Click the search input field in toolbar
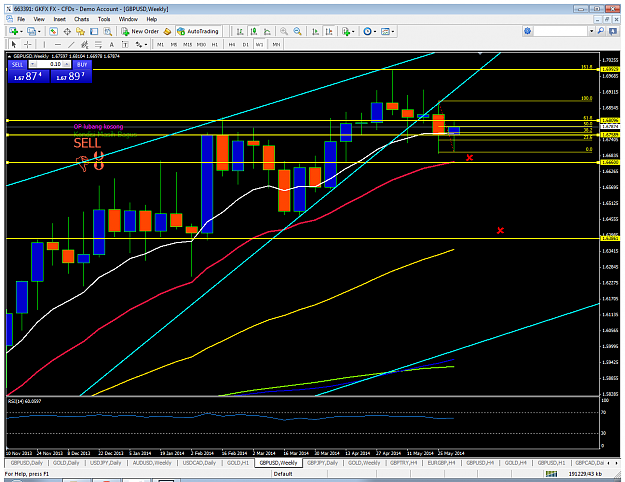The height and width of the screenshot is (482, 625). [560, 31]
